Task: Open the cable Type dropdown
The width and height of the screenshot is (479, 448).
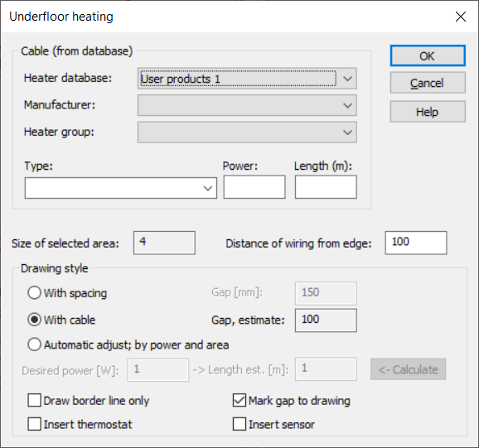Action: coord(121,188)
